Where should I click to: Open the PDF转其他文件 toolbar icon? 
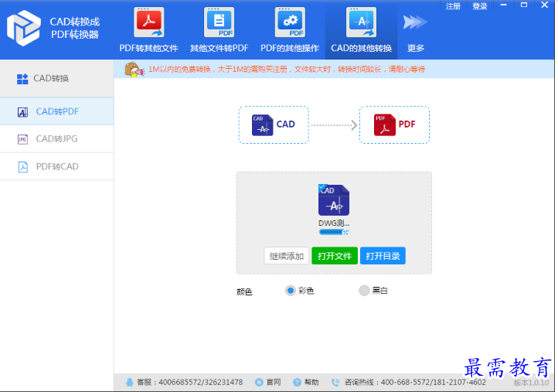148,22
